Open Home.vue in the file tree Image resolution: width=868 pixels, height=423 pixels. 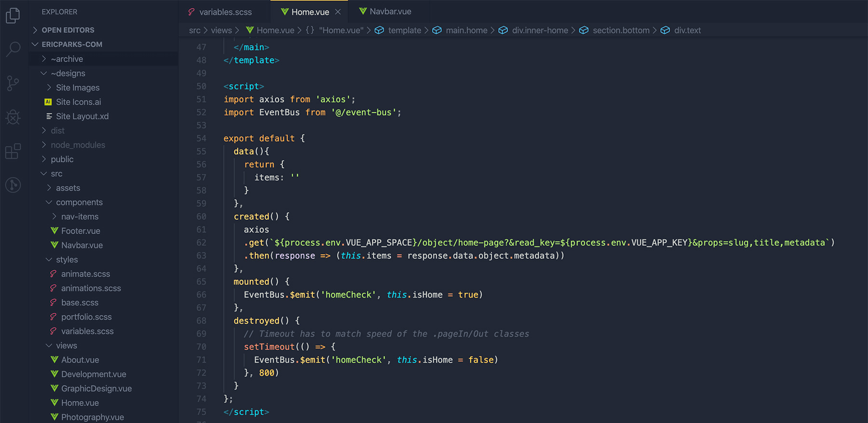click(80, 403)
